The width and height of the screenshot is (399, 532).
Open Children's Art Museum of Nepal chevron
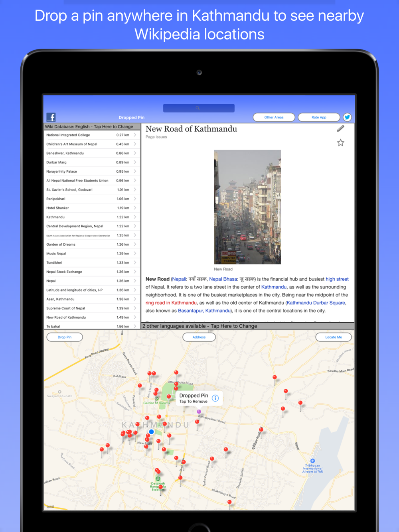click(135, 144)
